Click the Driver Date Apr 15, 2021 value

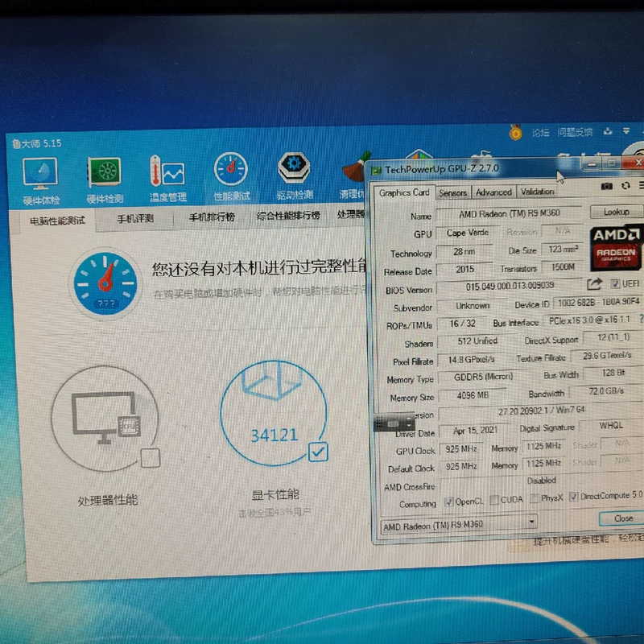click(475, 431)
